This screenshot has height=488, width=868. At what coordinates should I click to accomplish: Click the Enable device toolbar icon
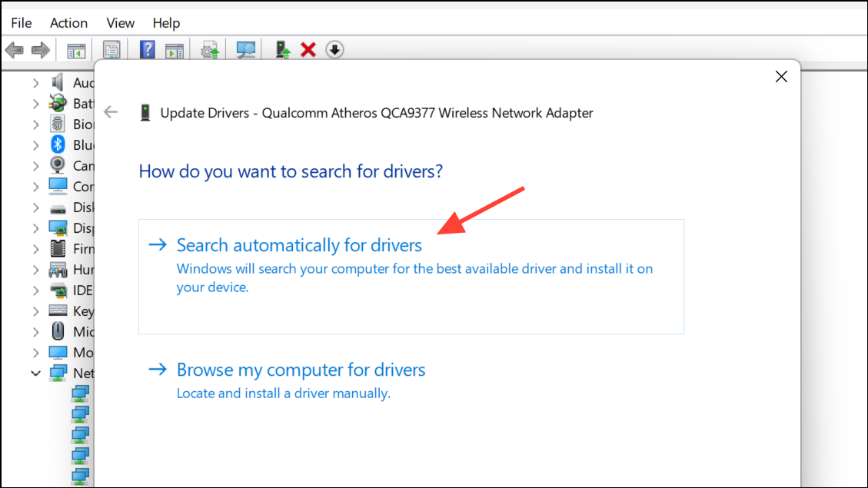pos(283,50)
